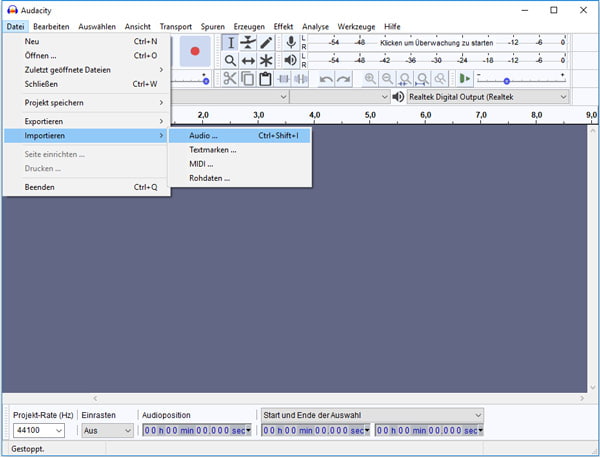Choose Öffnen ... menu entry
600x457 pixels.
86,55
